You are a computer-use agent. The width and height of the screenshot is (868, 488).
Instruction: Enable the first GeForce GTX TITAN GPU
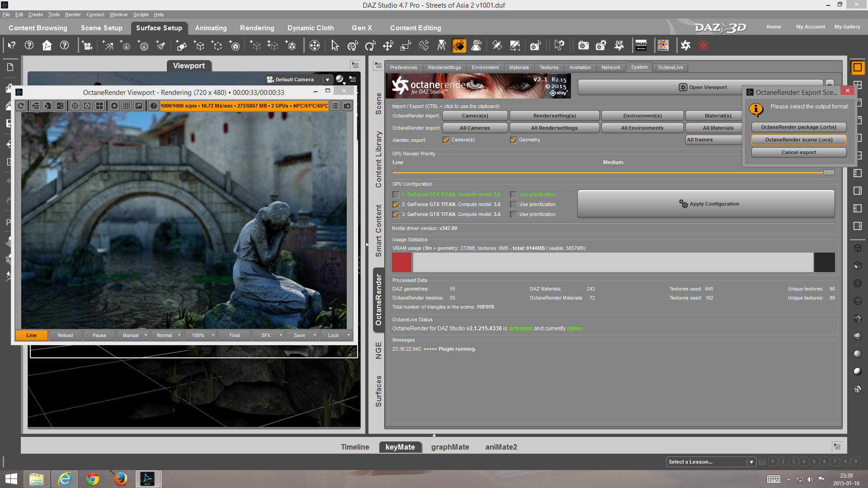396,195
